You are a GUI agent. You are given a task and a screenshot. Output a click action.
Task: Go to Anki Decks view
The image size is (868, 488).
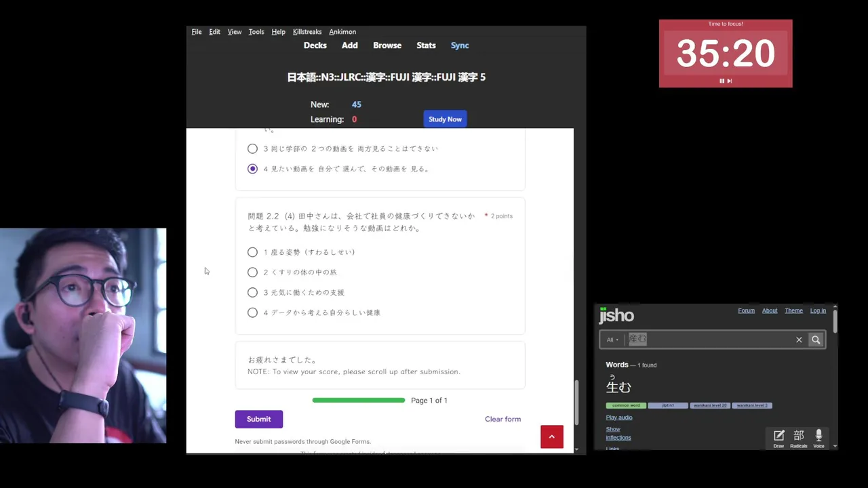pyautogui.click(x=315, y=45)
